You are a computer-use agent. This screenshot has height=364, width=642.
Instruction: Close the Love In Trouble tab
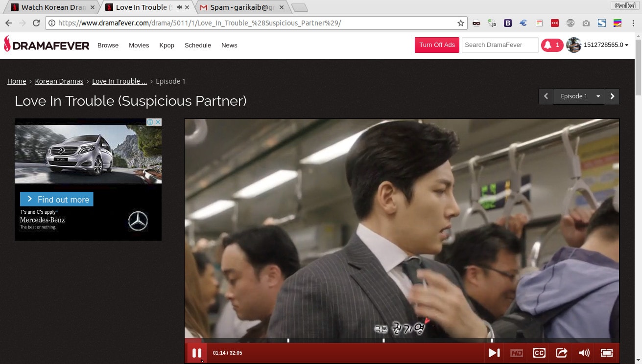[187, 7]
